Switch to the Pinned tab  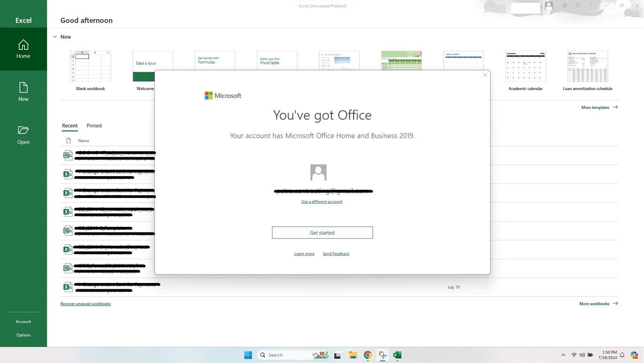pos(94,126)
